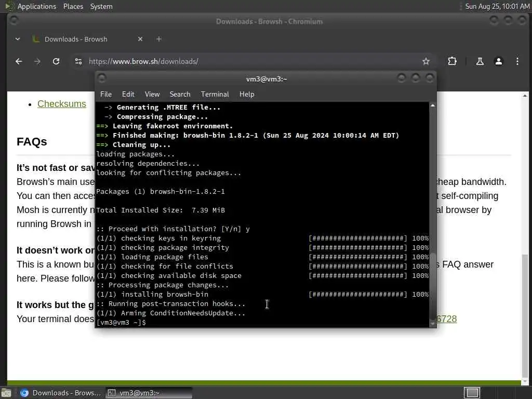Click the webpage scroll-up arrow
The width and height of the screenshot is (532, 399).
pos(525,96)
